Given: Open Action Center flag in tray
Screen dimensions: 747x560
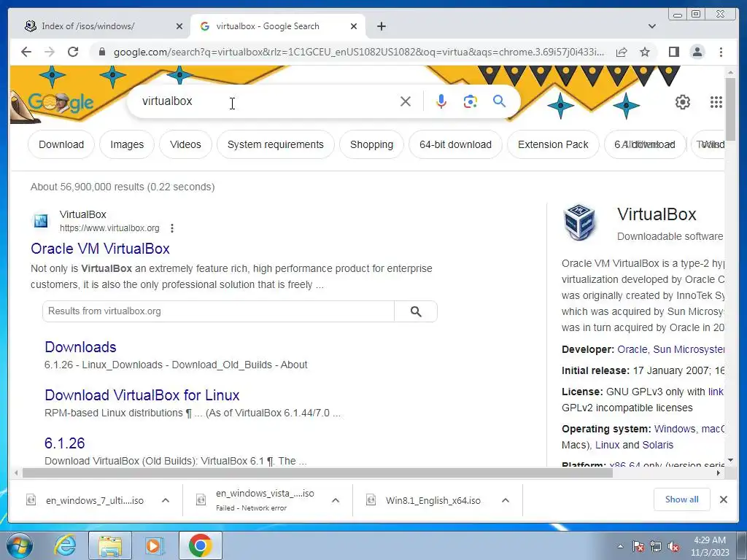Looking at the screenshot, I should [638, 546].
